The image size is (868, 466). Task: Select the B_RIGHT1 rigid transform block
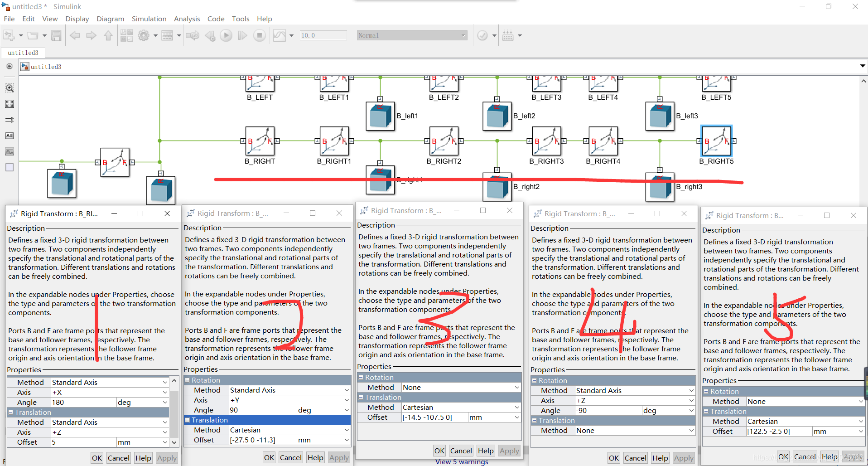tap(334, 141)
